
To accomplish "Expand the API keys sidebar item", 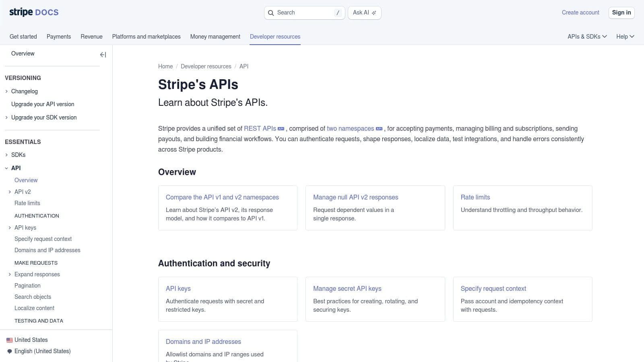I will pos(10,228).
